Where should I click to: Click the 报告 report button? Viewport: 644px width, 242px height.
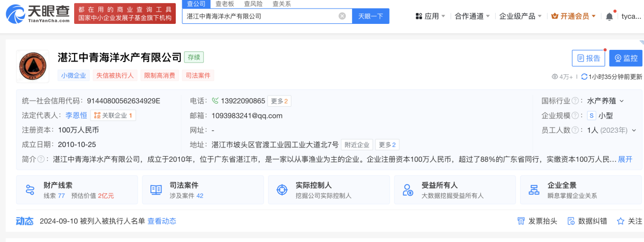[x=588, y=58]
